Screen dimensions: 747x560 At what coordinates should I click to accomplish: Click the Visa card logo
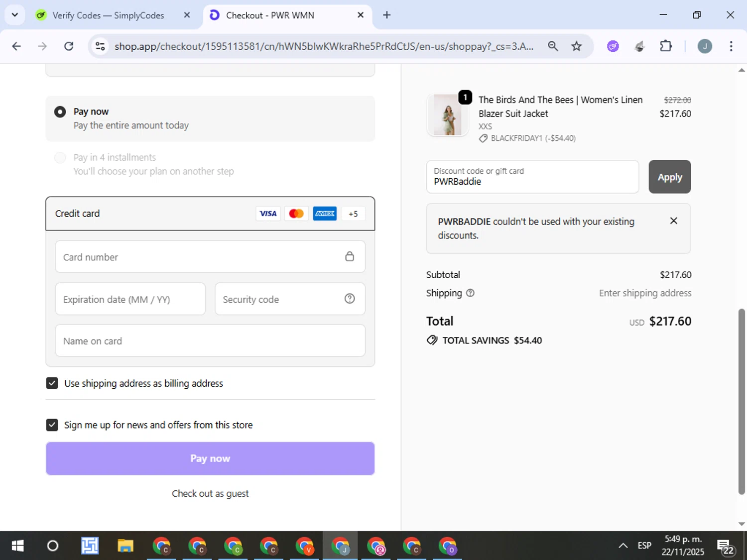pos(268,214)
